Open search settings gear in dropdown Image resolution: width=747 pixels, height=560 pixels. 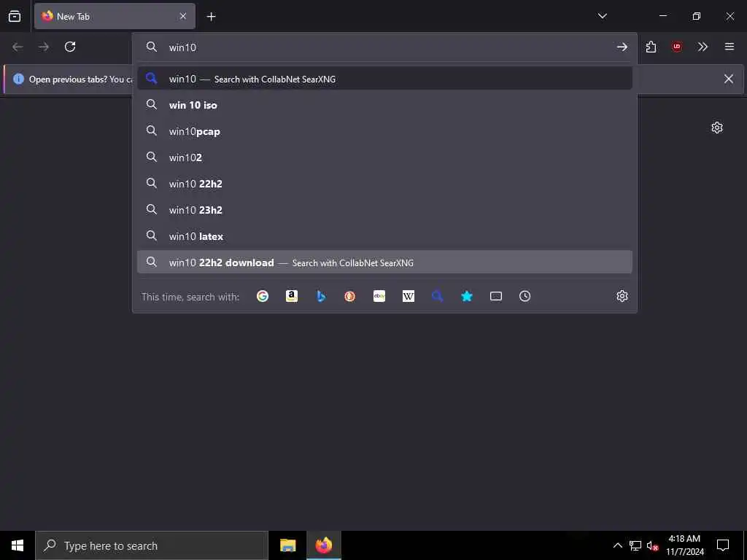pyautogui.click(x=622, y=296)
